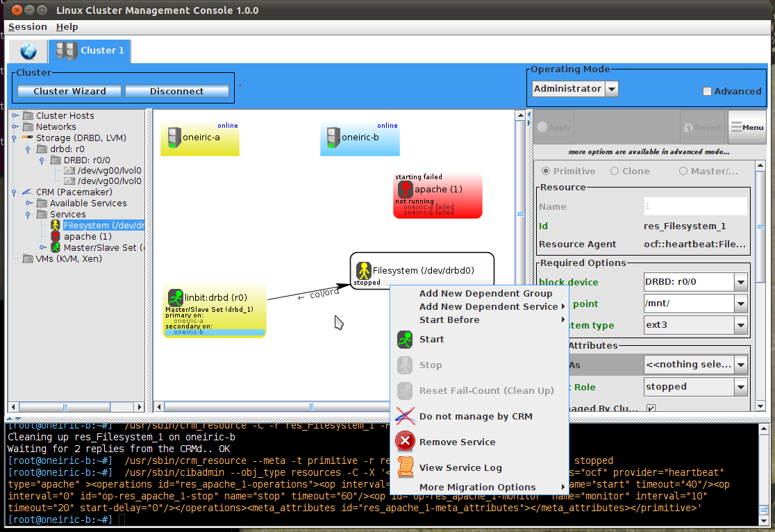Click the Name input field in Resource panel
Viewport: 775px width, 532px height.
pyautogui.click(x=695, y=206)
